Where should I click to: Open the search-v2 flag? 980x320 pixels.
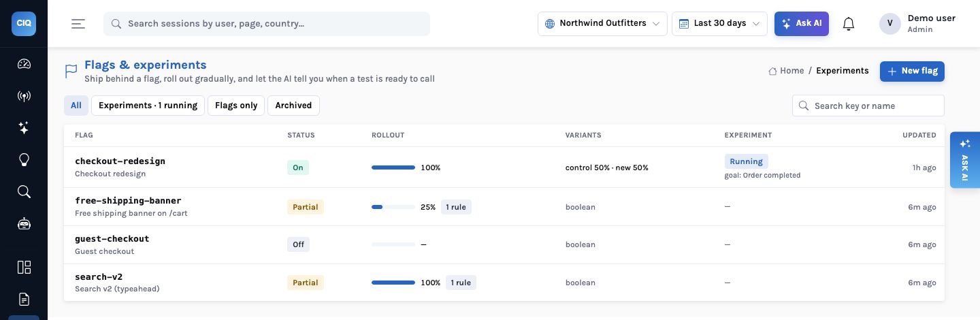click(x=99, y=277)
